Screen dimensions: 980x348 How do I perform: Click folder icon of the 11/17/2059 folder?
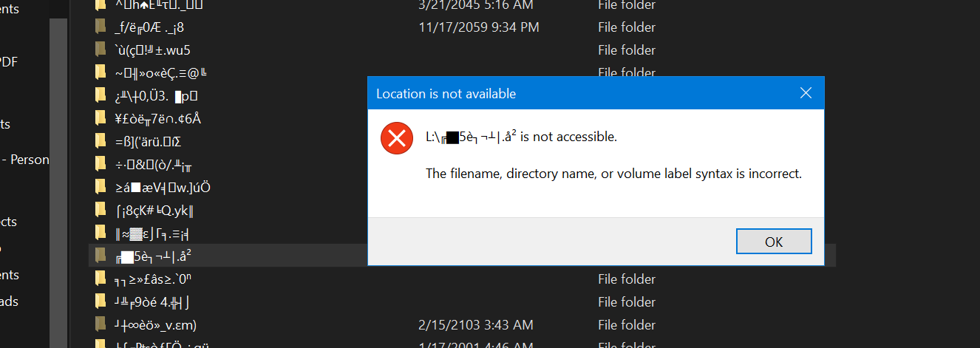pos(101,27)
